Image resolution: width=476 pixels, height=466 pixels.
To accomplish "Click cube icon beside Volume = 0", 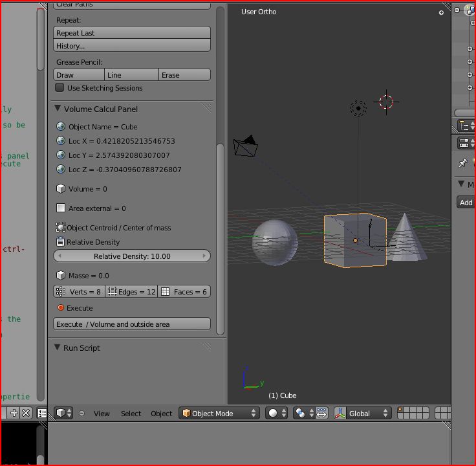I will (61, 188).
